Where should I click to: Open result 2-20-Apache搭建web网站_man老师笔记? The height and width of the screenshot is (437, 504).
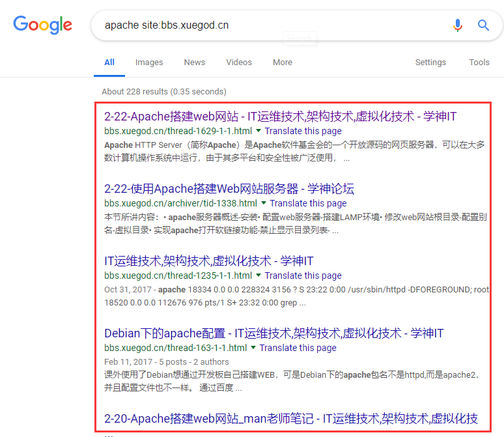[291, 418]
